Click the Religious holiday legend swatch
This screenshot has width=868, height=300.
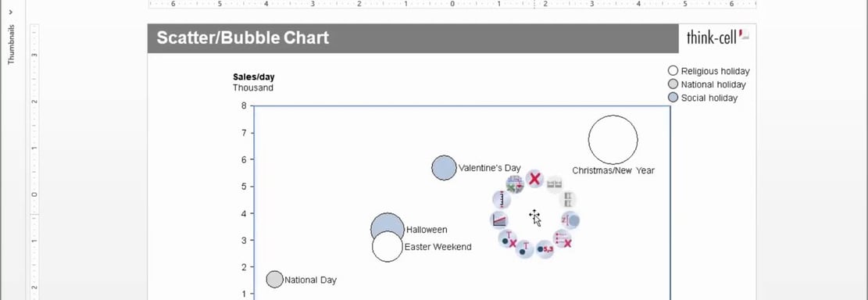pos(673,71)
